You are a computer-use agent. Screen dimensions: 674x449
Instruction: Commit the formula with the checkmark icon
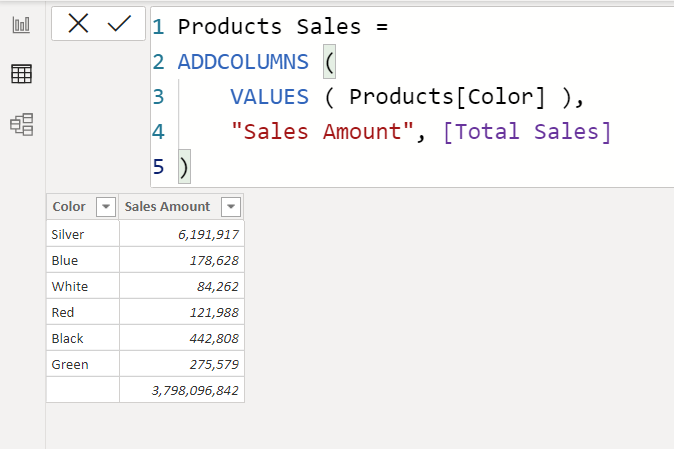click(x=119, y=23)
